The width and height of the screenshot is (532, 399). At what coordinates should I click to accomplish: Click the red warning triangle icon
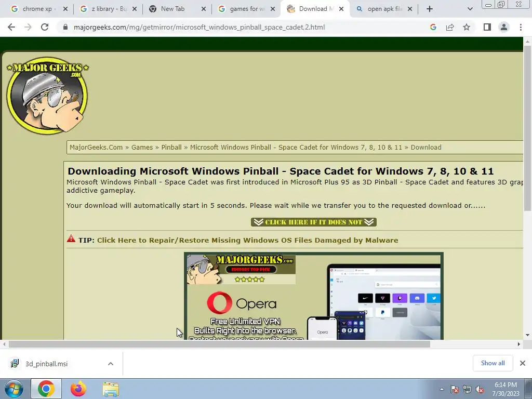click(71, 238)
